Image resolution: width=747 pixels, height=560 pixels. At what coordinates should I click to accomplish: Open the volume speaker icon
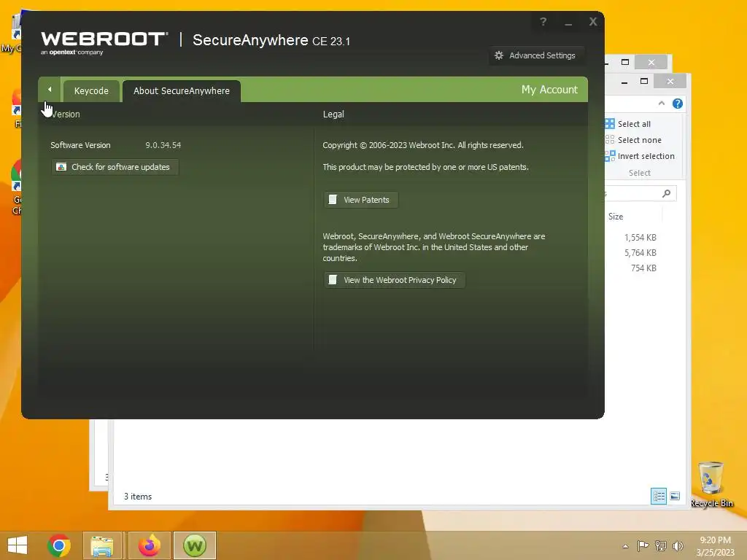[678, 545]
